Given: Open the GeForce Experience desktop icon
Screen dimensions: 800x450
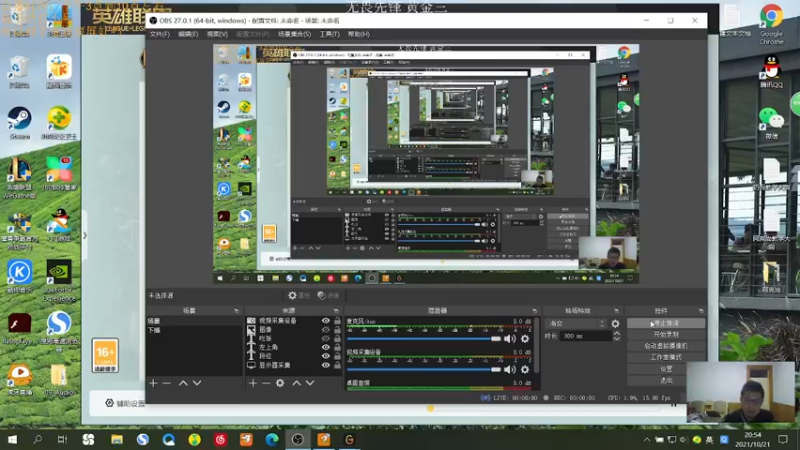Looking at the screenshot, I should 59,281.
